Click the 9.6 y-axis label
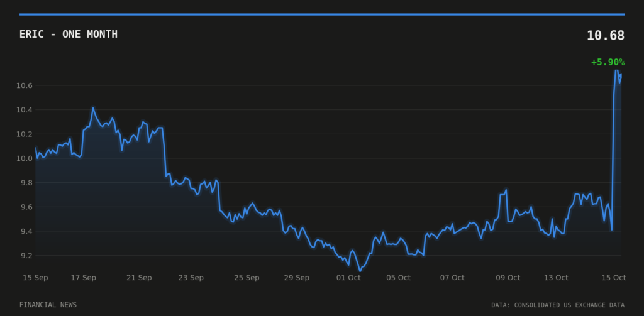This screenshot has width=644, height=316. (26, 207)
